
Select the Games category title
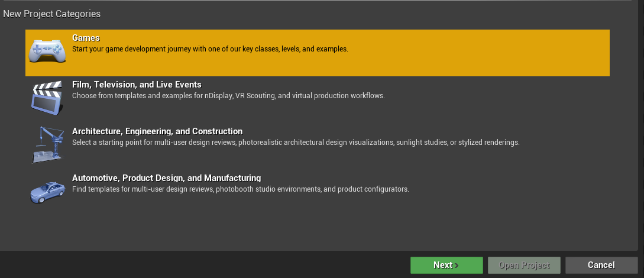[x=86, y=38]
